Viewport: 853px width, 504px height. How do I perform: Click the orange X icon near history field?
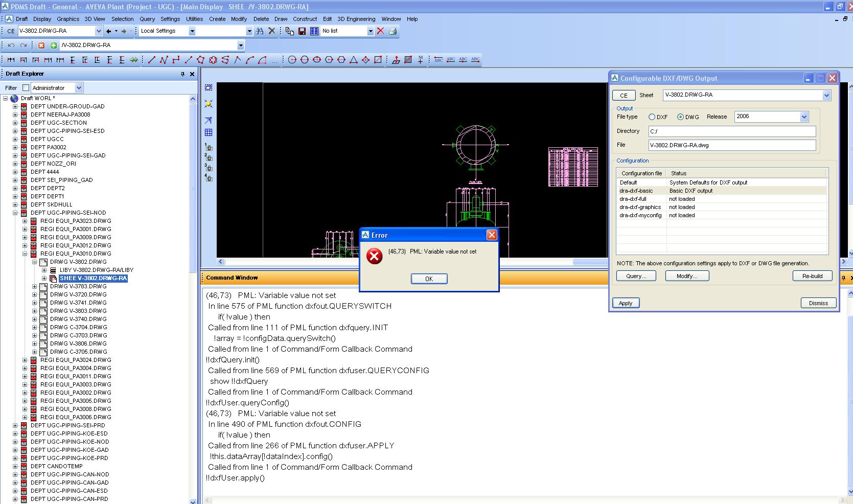click(41, 45)
